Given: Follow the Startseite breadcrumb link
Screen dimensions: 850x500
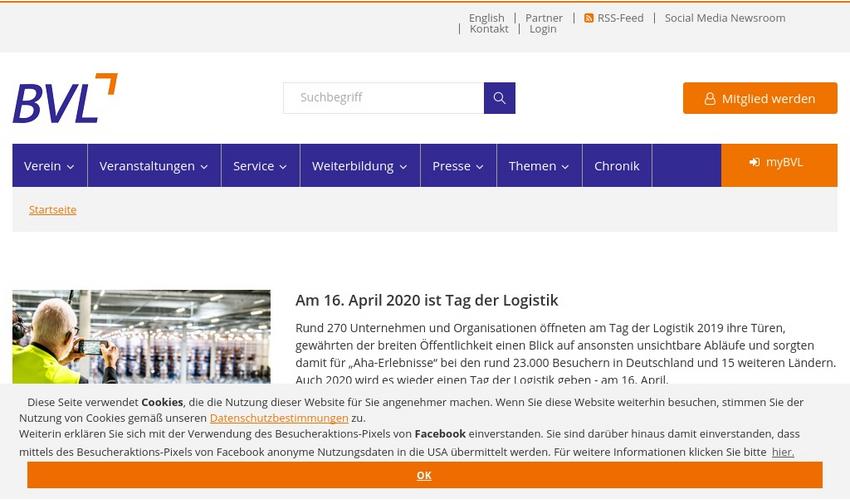Looking at the screenshot, I should point(53,210).
